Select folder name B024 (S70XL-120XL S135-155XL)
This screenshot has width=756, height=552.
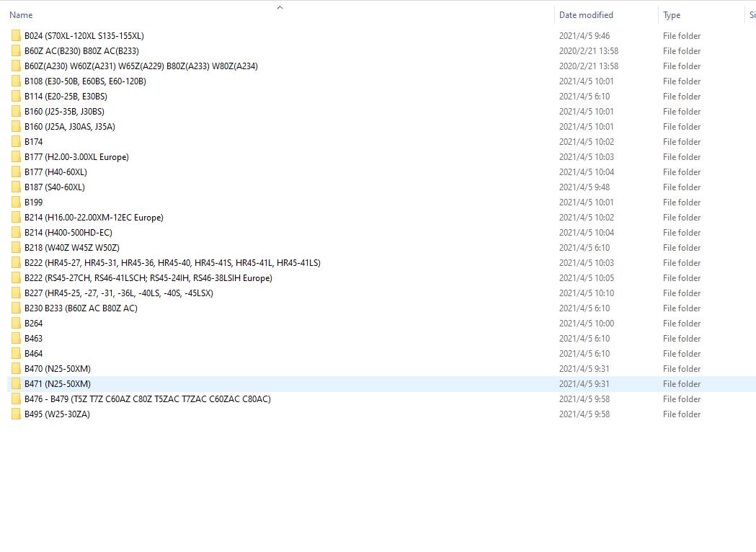click(84, 36)
